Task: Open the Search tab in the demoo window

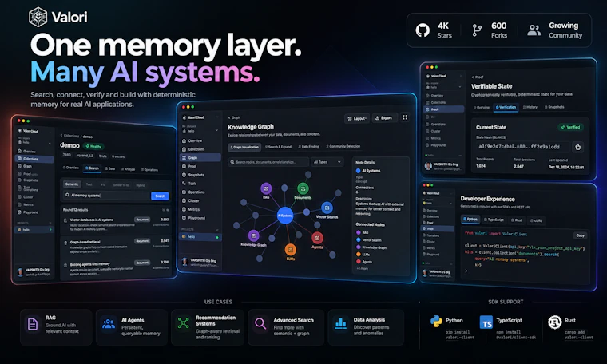Action: coord(92,168)
